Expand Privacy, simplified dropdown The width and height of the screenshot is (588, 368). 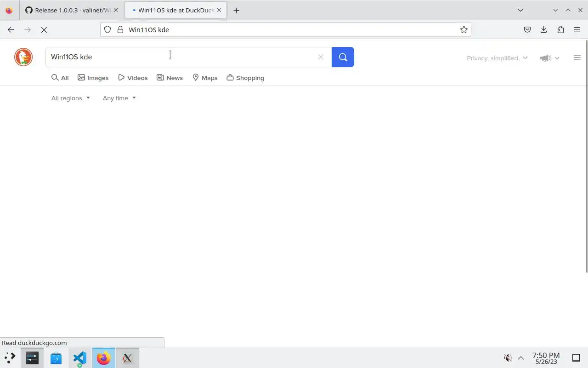[498, 58]
